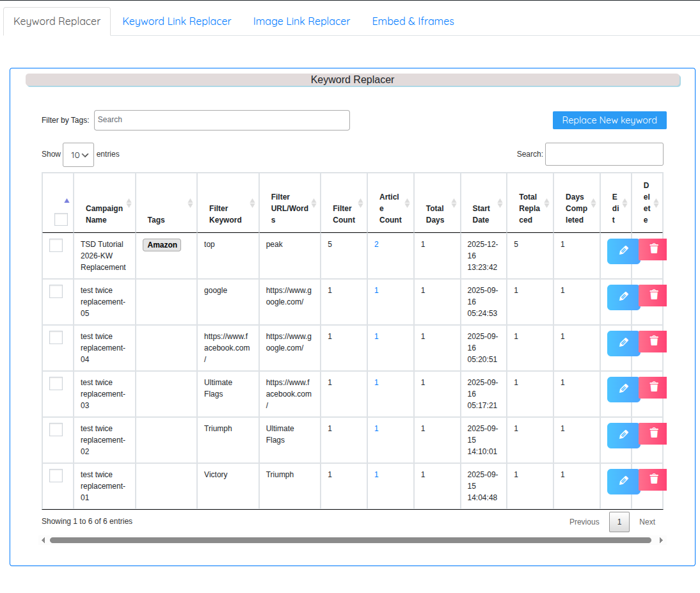Delete test twice replacement-04 with trash icon
The height and width of the screenshot is (593, 700).
pos(653,342)
